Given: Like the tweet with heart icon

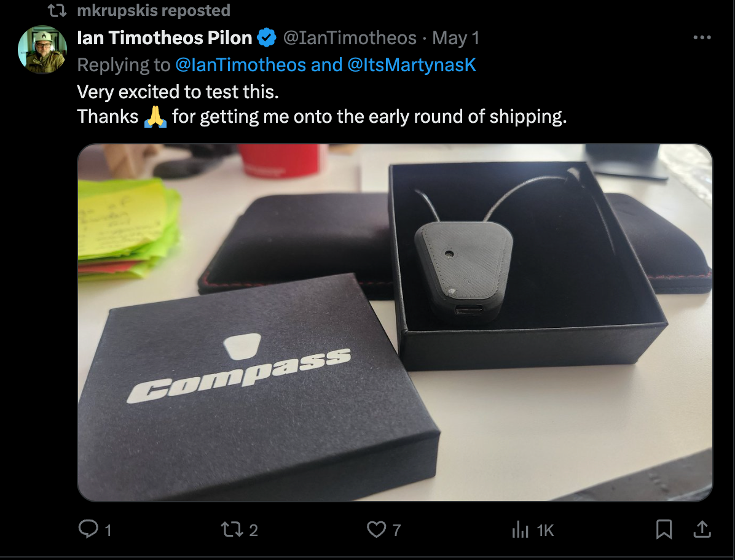Looking at the screenshot, I should 376,529.
